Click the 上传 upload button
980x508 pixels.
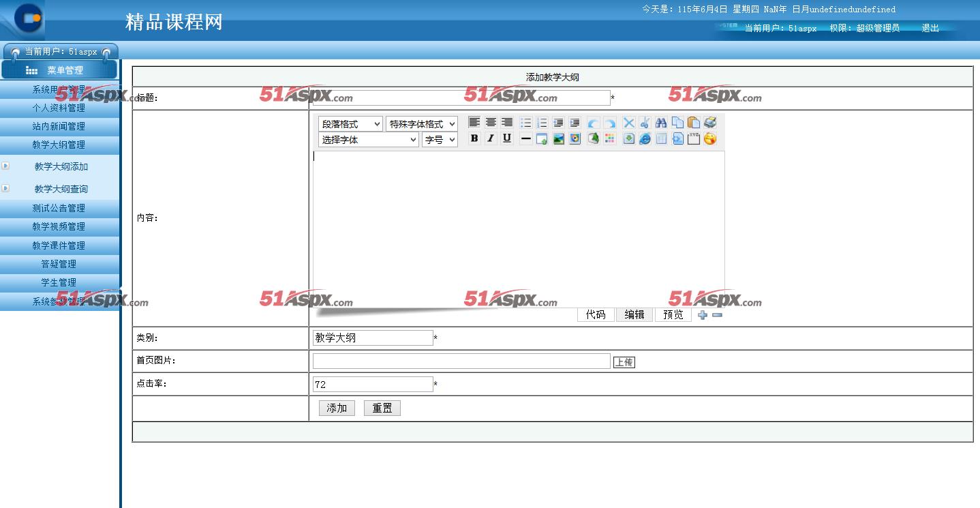click(x=624, y=362)
